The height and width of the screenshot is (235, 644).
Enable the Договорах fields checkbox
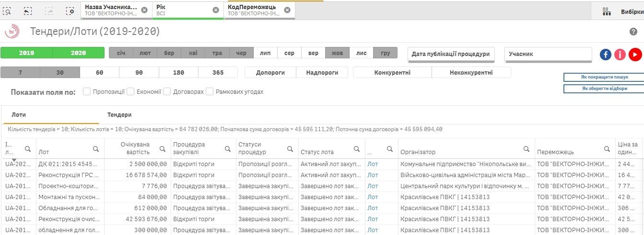click(x=167, y=91)
